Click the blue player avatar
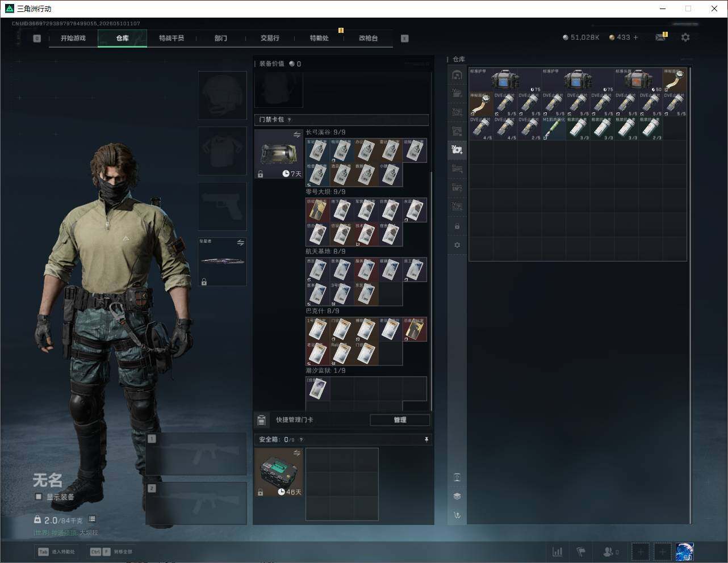This screenshot has width=728, height=563. (684, 552)
